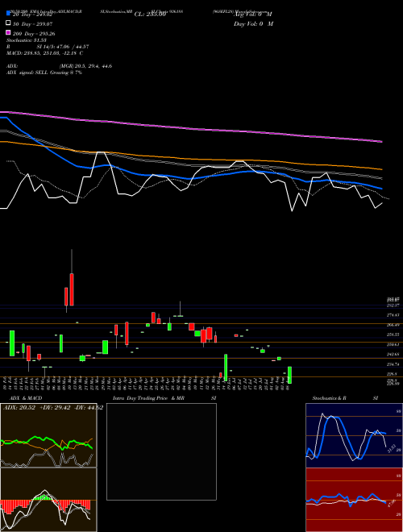
Task: Click the MACD: 238.85, 251.03, -12.18 line
Action: click(x=45, y=53)
